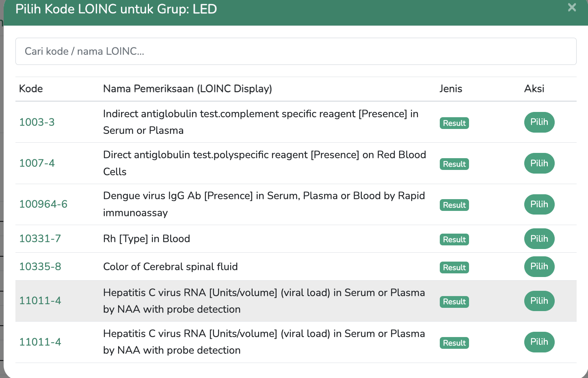This screenshot has width=588, height=378.
Task: Click the Jenis column header
Action: (451, 88)
